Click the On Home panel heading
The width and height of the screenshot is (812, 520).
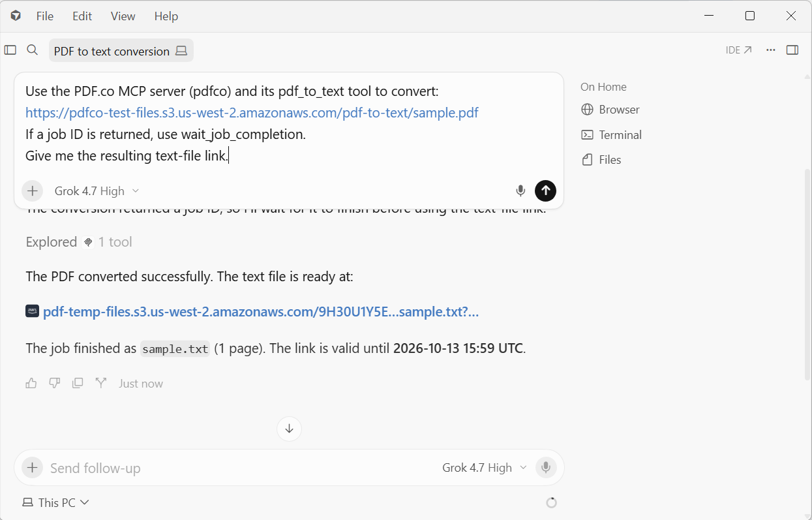(603, 87)
